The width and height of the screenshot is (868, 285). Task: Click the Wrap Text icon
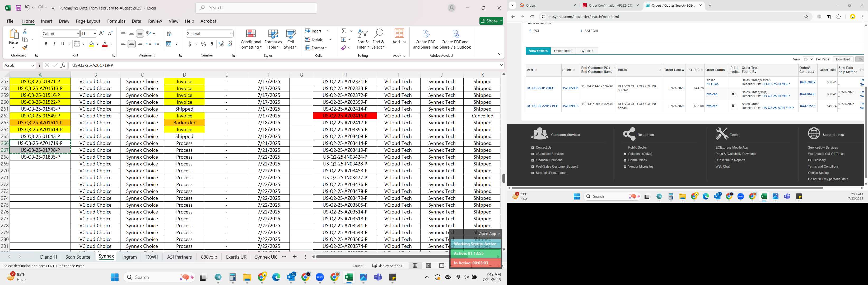pos(169,33)
